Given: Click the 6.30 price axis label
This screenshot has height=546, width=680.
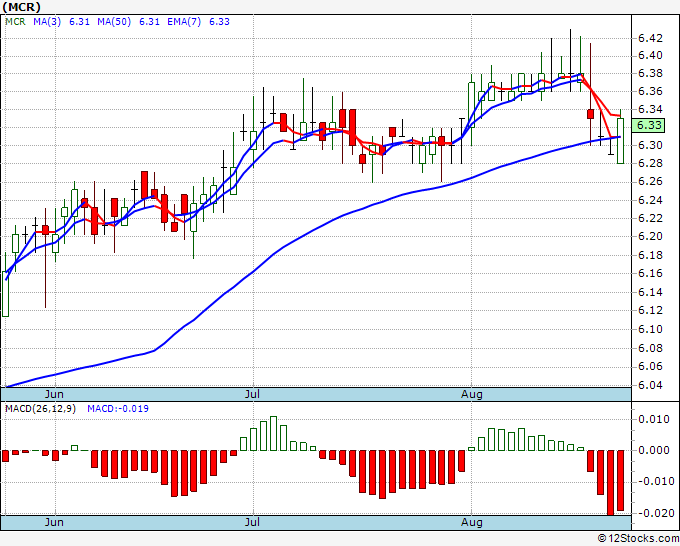Looking at the screenshot, I should click(650, 145).
